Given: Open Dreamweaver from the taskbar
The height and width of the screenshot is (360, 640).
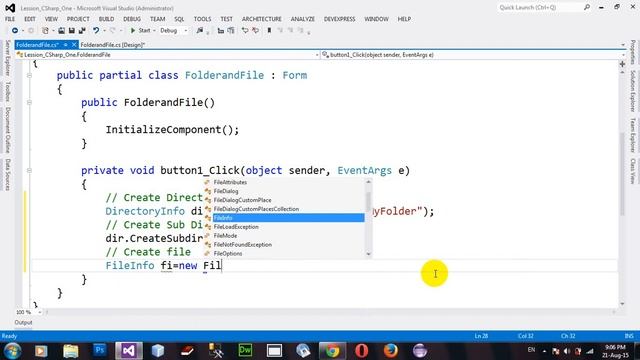Looking at the screenshot, I should [x=245, y=351].
